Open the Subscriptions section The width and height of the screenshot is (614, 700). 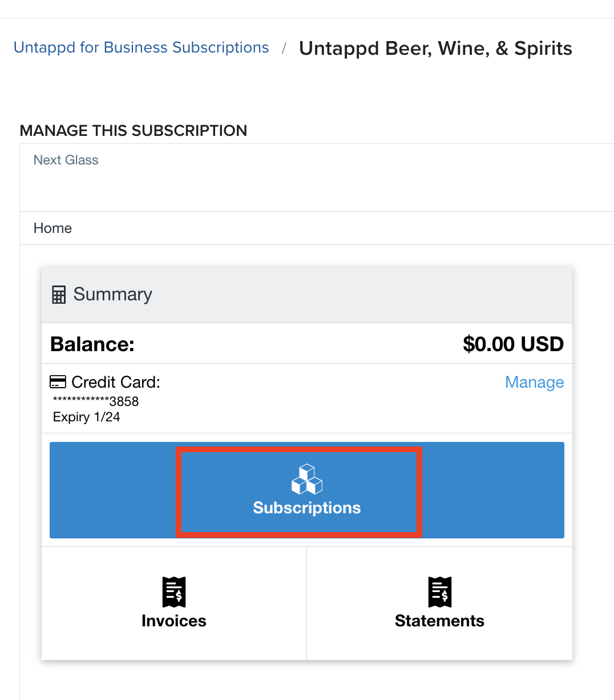tap(306, 490)
